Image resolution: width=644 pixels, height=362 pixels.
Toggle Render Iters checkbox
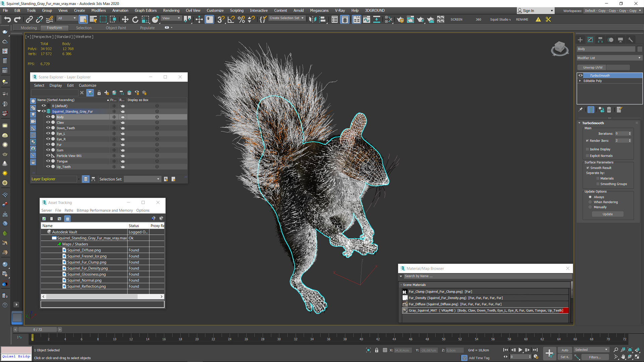tap(587, 141)
